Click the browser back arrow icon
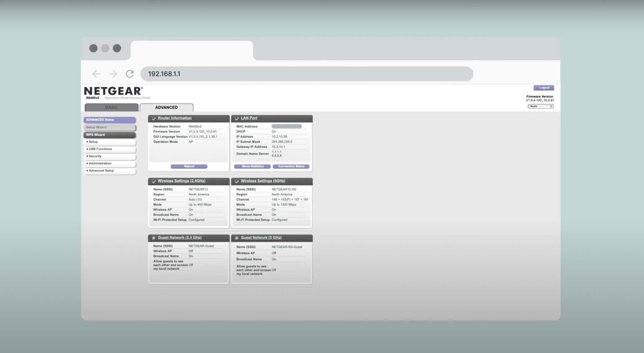Viewport: 644px width, 353px height. click(97, 74)
